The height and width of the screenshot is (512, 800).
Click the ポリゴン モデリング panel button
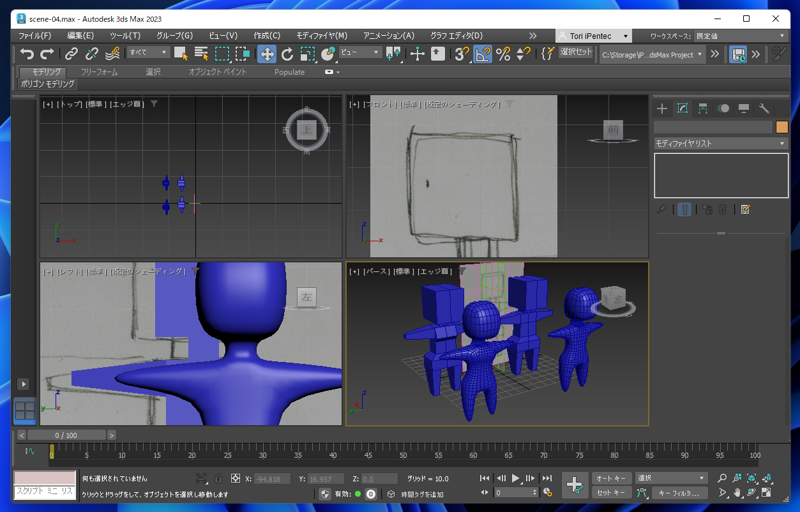pyautogui.click(x=47, y=84)
